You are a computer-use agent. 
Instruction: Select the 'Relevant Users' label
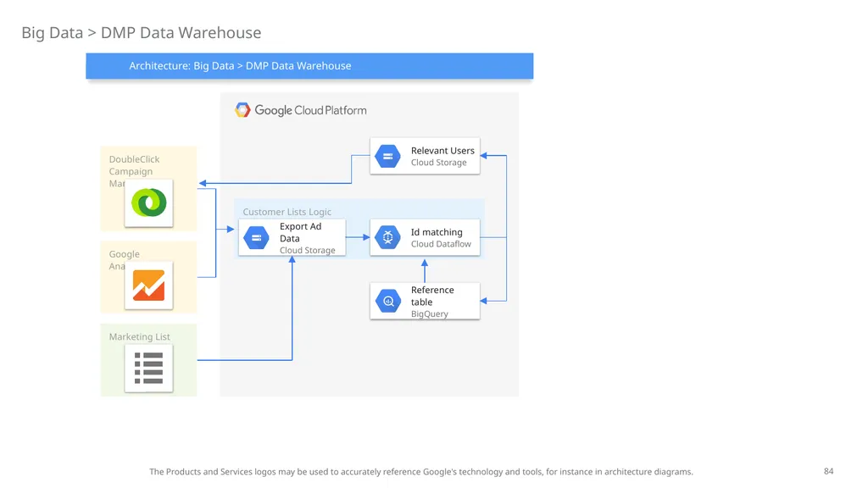click(442, 151)
